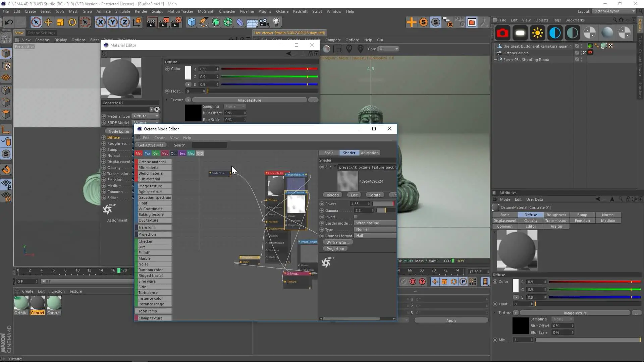
Task: Click the orange plus PSR icon
Action: click(411, 22)
